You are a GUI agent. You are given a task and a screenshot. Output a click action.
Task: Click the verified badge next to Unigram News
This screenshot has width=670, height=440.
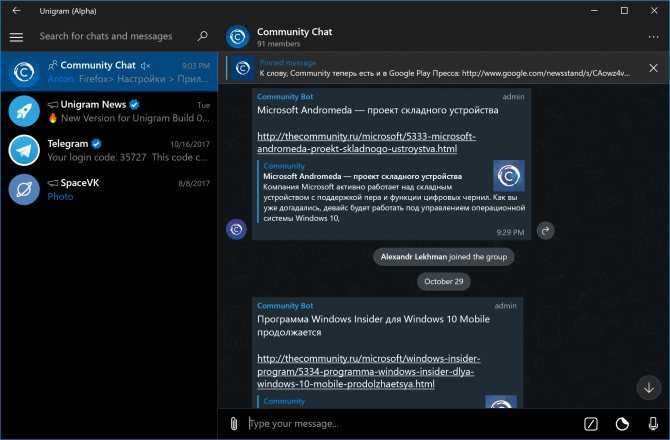[x=134, y=105]
